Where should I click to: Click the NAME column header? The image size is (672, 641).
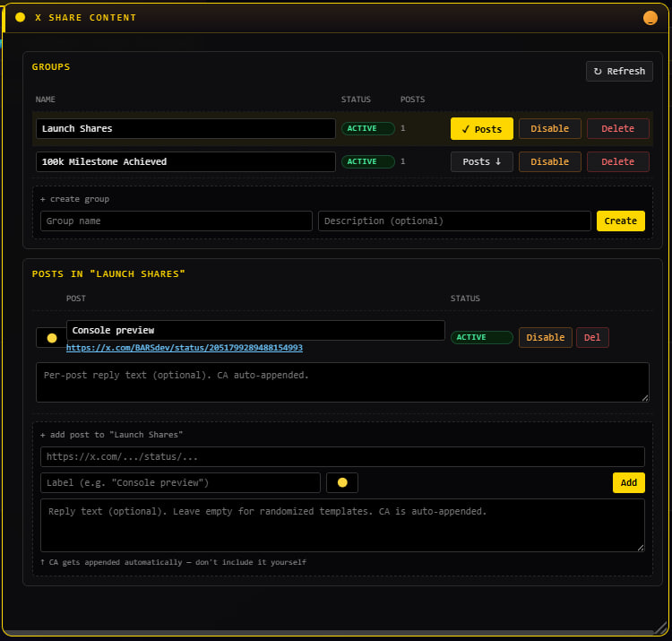coord(45,100)
